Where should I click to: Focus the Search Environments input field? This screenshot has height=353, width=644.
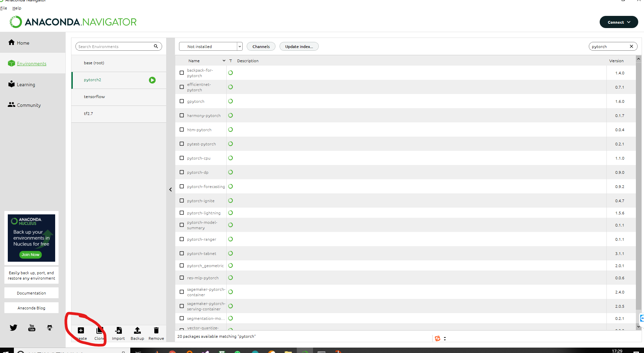(x=115, y=46)
